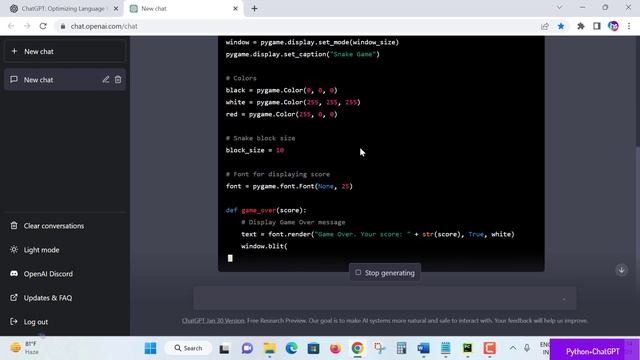This screenshot has width=640, height=360.
Task: Delete the New chat conversation with the trash icon
Action: point(118,80)
